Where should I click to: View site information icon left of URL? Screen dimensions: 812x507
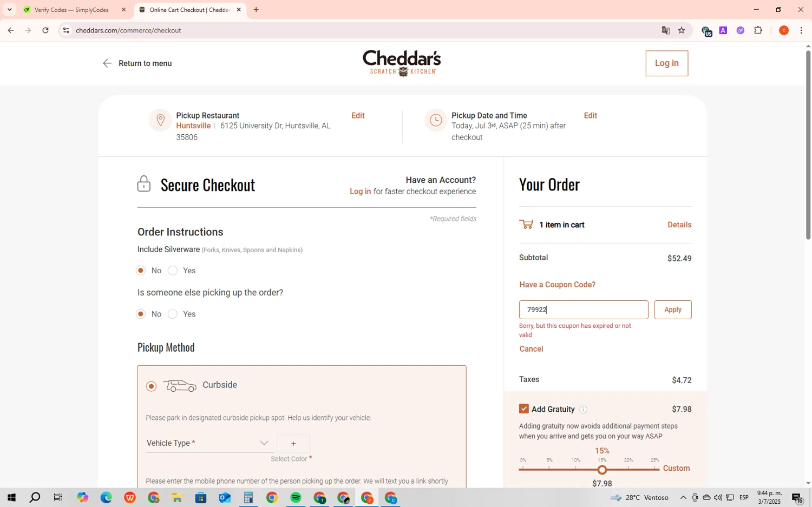coord(66,30)
